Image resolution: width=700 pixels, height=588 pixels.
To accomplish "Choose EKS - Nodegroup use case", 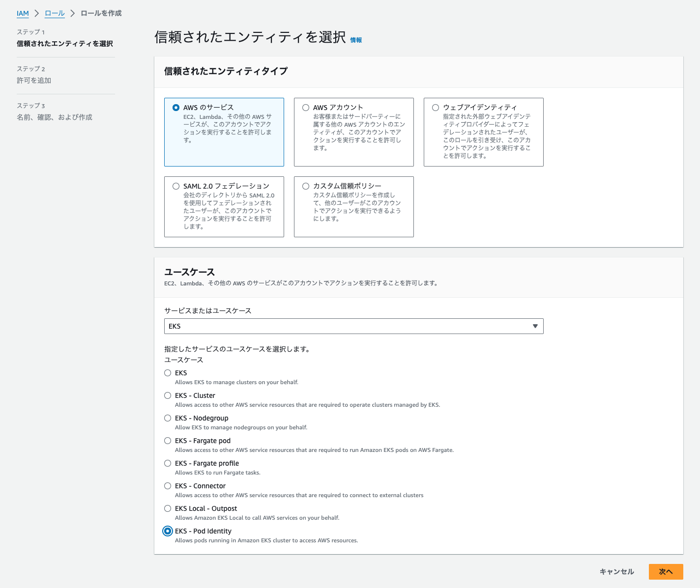I will pyautogui.click(x=168, y=418).
